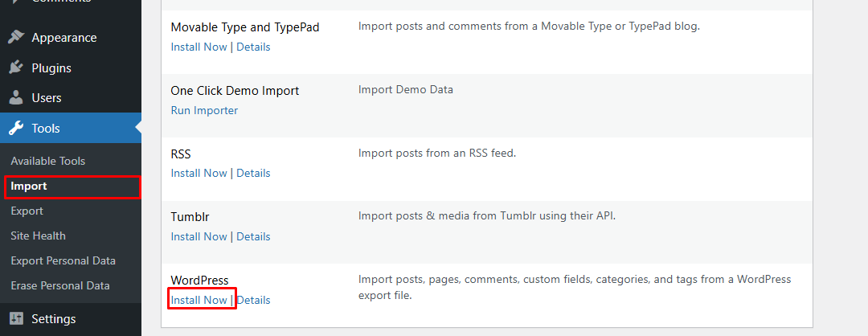This screenshot has height=336, width=868.
Task: Install the WordPress importer now
Action: [199, 300]
